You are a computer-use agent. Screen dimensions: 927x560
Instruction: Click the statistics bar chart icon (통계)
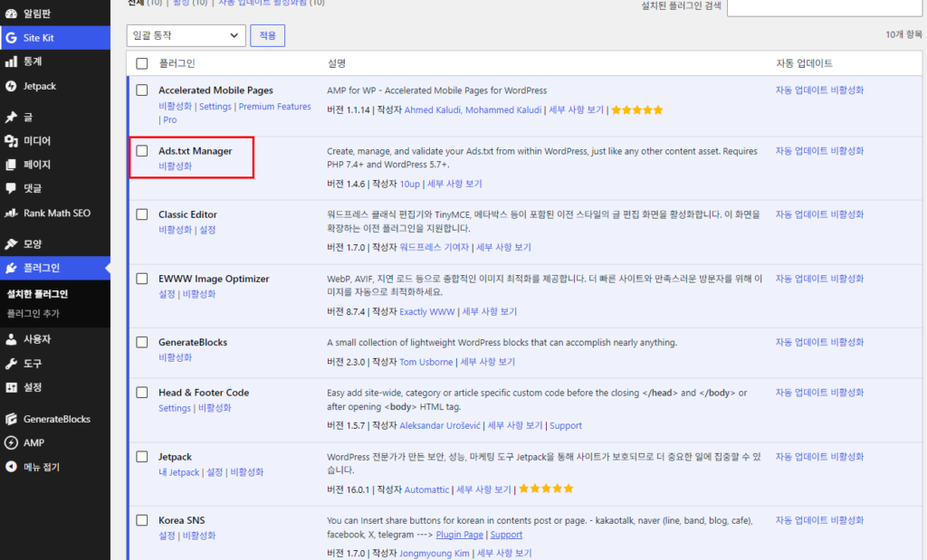point(11,62)
